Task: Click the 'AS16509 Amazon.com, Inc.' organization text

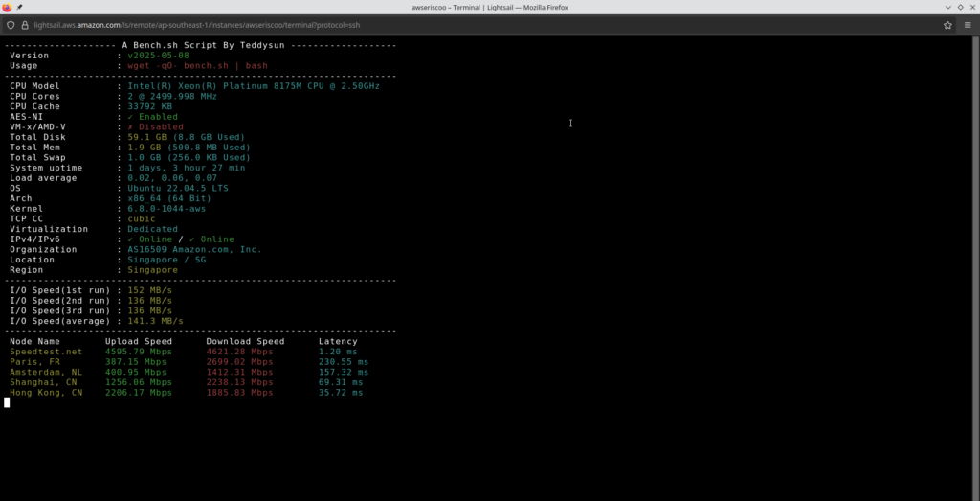Action: click(x=194, y=250)
